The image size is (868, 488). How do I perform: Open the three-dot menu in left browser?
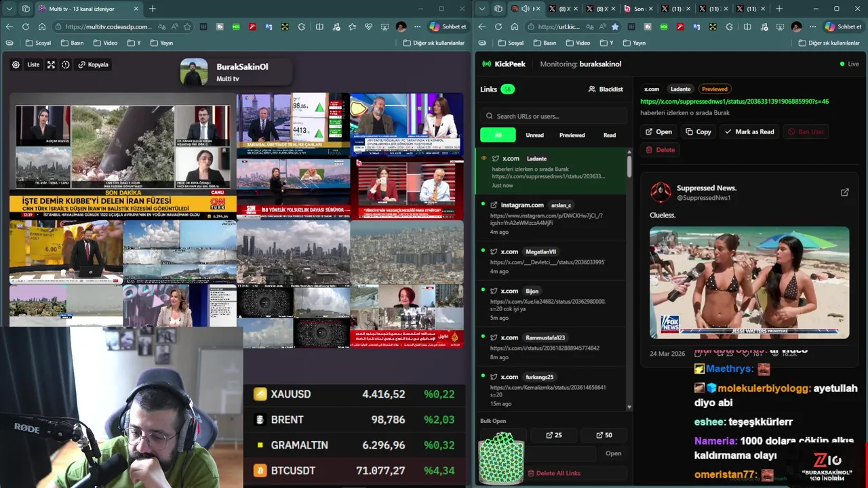(x=416, y=26)
